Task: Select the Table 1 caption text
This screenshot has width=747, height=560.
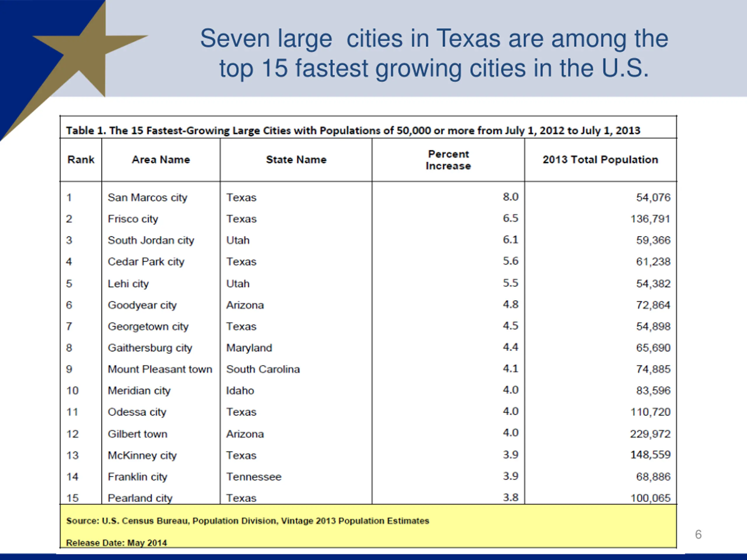Action: [x=353, y=131]
